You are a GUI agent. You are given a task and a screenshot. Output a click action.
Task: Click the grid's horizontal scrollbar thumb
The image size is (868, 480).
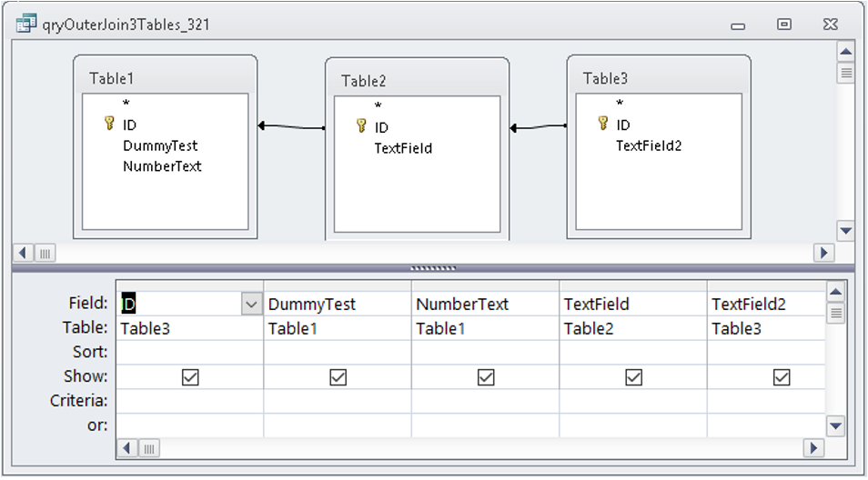tap(149, 447)
